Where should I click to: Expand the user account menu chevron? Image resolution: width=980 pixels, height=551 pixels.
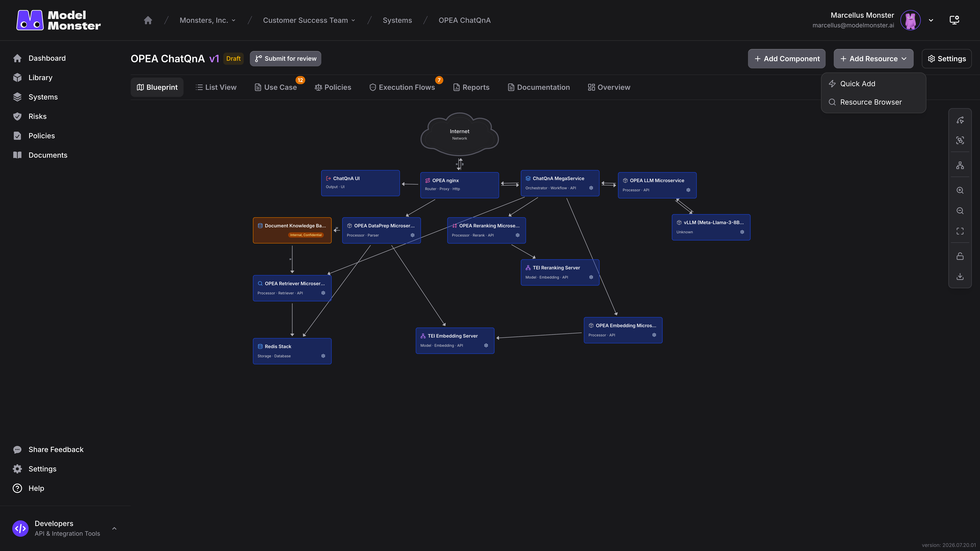[x=931, y=21]
